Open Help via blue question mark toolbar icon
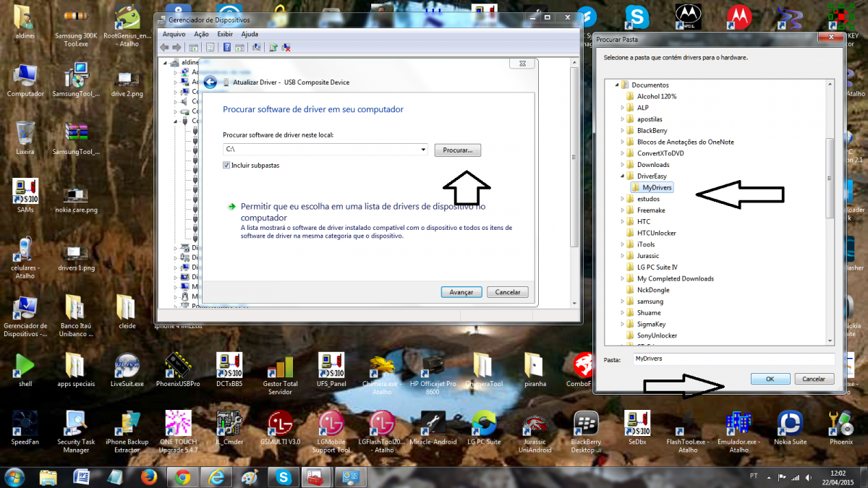Viewport: 868px width, 488px height. click(x=227, y=48)
